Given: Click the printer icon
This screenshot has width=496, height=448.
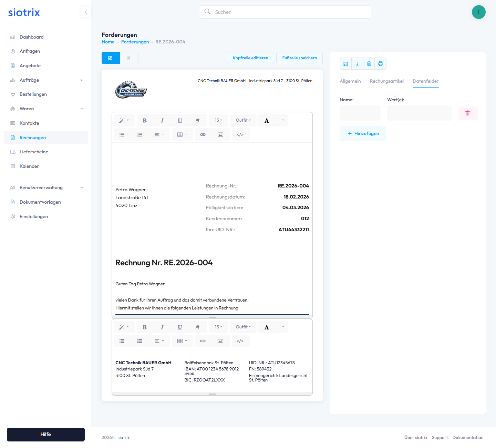Looking at the screenshot, I should pos(381,64).
